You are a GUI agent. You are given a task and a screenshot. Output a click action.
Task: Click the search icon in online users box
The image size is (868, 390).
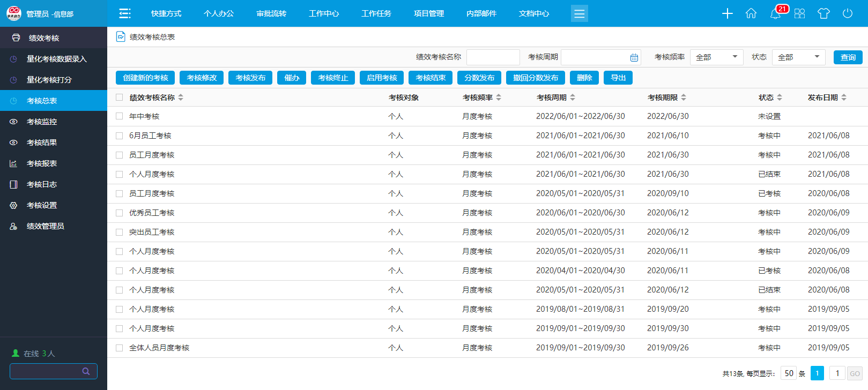tap(86, 371)
